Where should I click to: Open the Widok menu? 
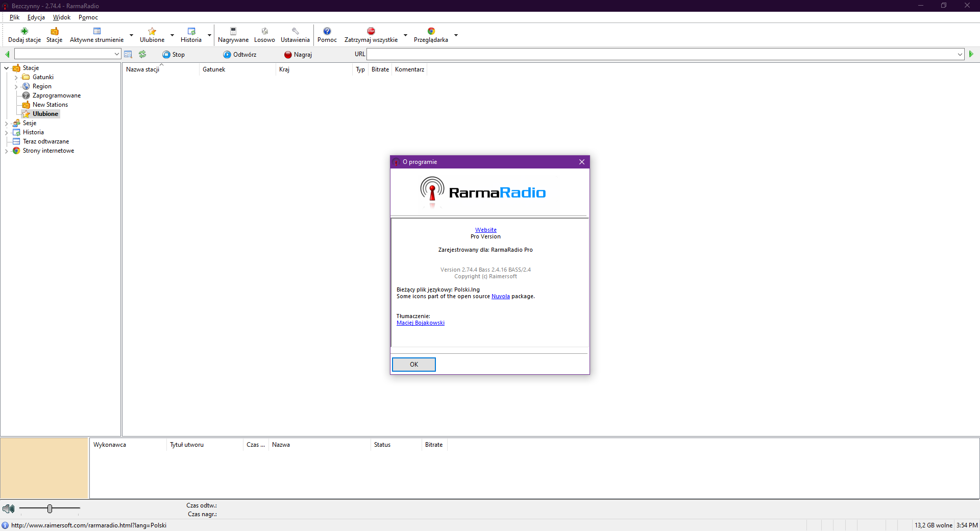coord(62,17)
